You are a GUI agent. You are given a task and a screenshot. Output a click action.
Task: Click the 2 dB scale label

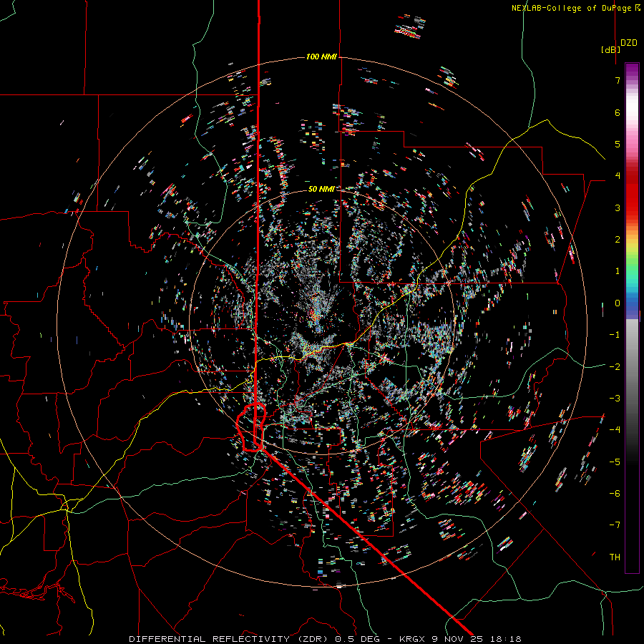pyautogui.click(x=618, y=240)
